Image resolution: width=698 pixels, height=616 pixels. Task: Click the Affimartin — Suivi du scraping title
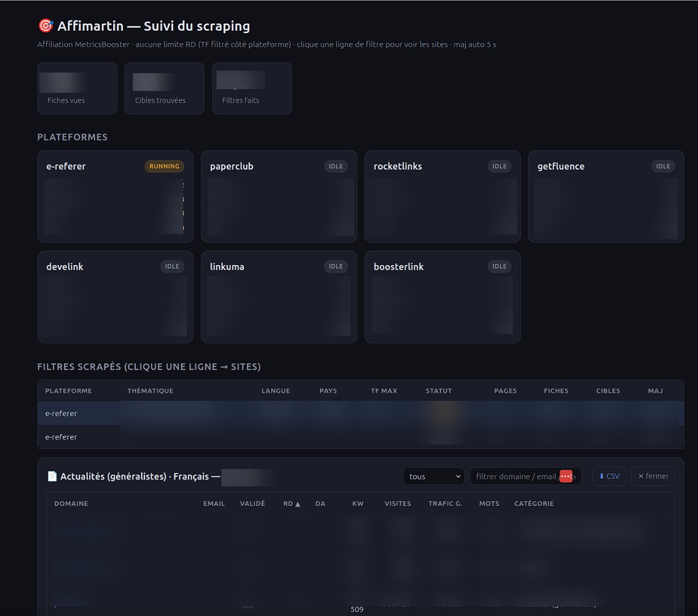pos(154,26)
